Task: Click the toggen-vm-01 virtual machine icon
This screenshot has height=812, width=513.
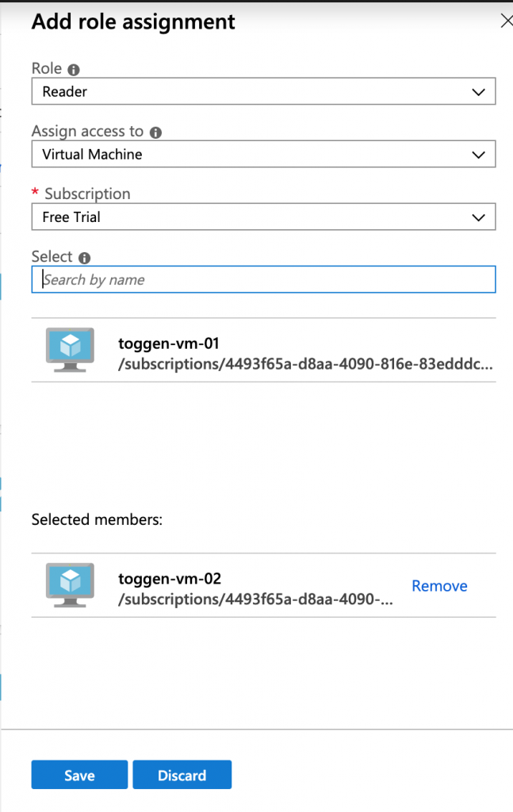Action: 70,350
